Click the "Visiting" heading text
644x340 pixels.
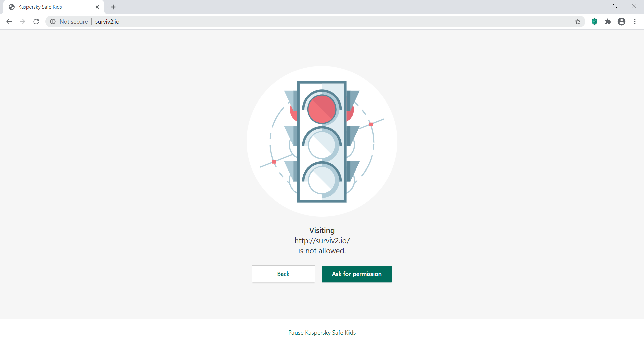point(322,230)
